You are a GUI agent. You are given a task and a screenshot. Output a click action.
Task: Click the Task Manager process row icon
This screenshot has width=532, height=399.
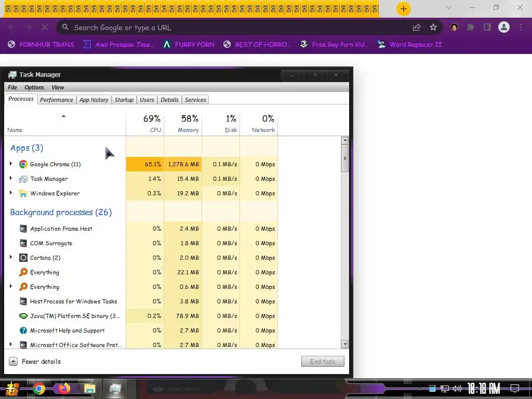pyautogui.click(x=23, y=179)
